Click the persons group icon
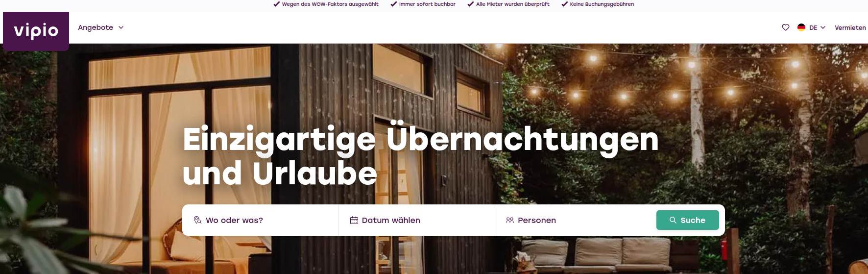The image size is (868, 274). pos(510,220)
